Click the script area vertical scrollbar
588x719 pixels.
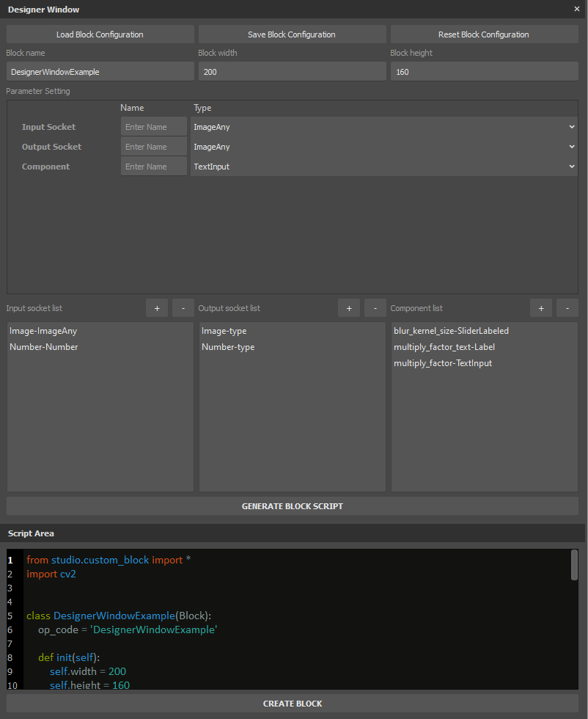[x=574, y=566]
